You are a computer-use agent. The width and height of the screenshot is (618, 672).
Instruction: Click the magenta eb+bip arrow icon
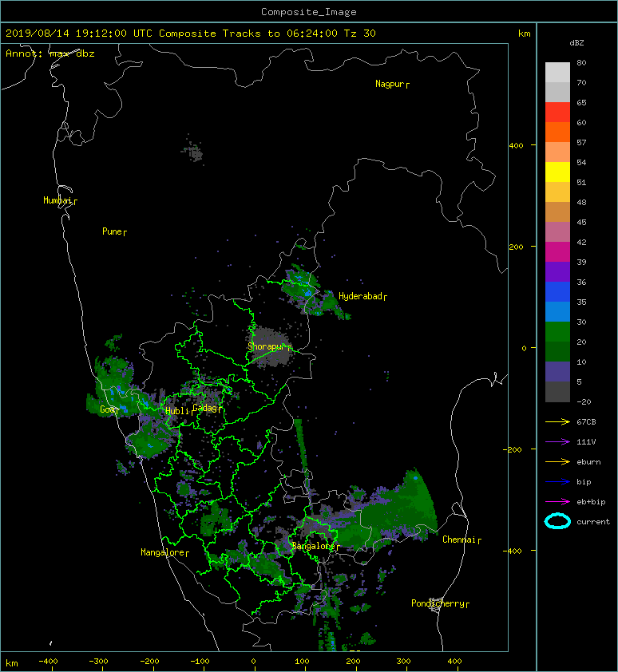(x=557, y=501)
